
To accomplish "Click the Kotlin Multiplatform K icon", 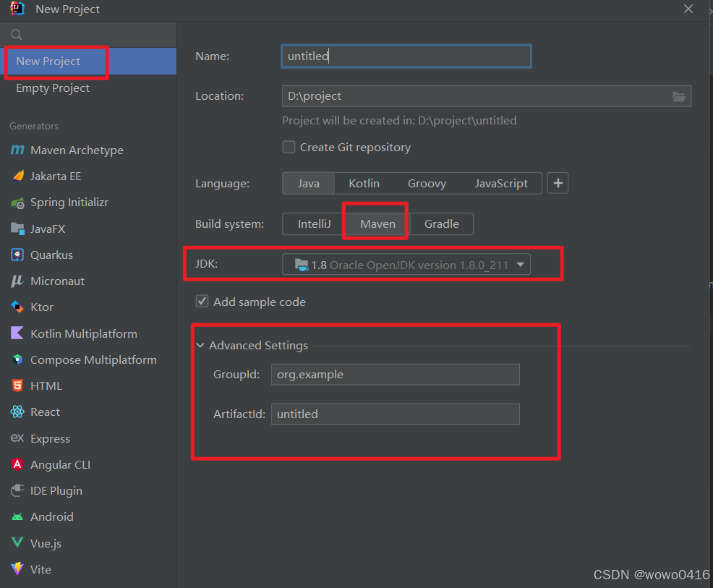I will pos(17,333).
